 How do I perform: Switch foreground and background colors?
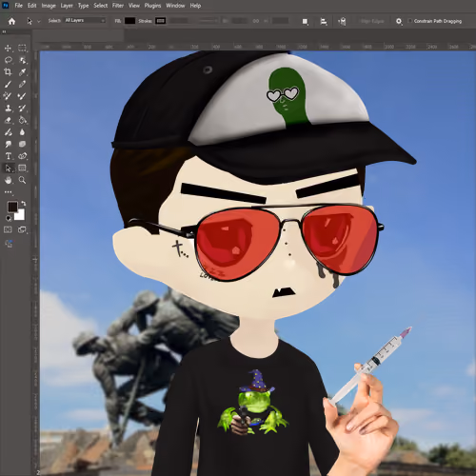point(23,204)
